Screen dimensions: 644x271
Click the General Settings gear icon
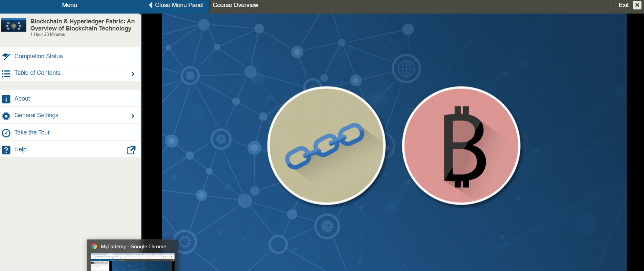6,116
